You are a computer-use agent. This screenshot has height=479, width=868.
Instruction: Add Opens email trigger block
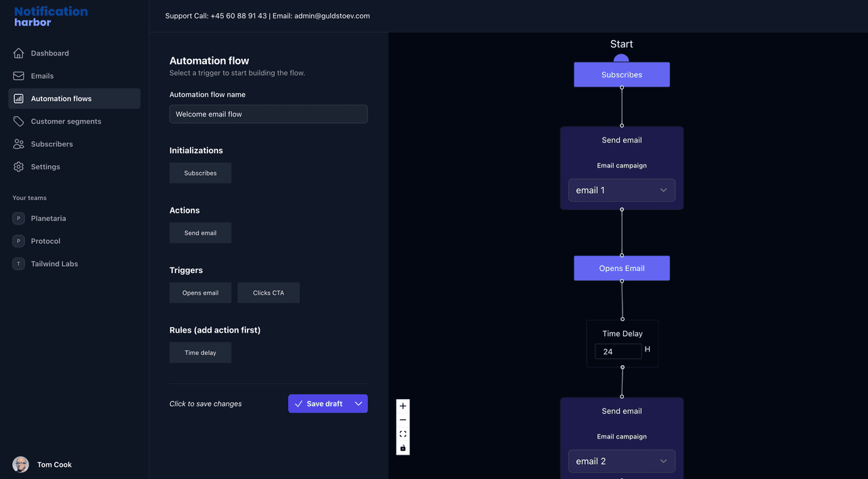pyautogui.click(x=200, y=293)
